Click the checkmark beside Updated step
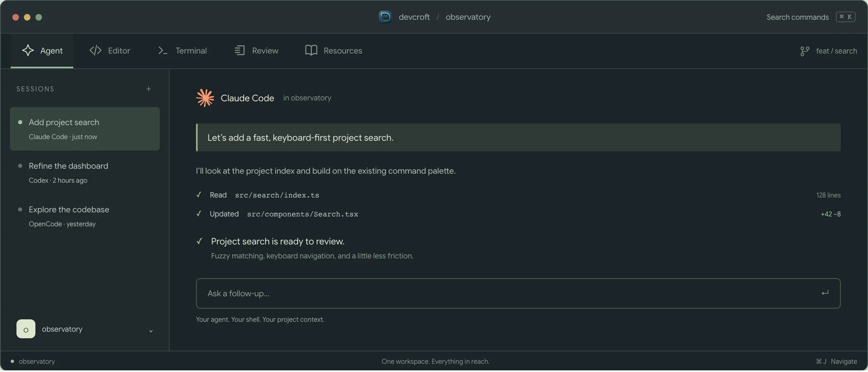The image size is (868, 372). click(x=199, y=214)
